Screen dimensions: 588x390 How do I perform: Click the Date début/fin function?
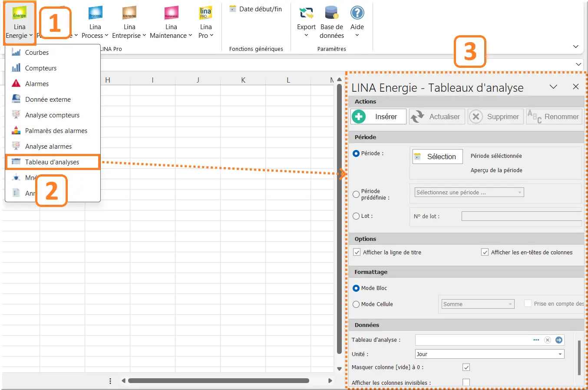click(256, 9)
